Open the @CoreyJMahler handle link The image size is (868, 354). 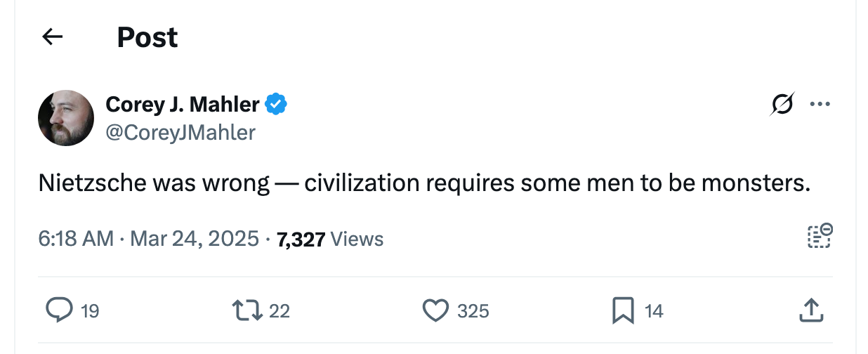180,132
